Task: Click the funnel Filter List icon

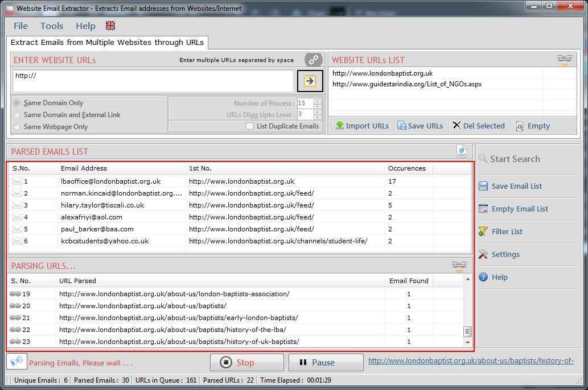Action: point(483,231)
